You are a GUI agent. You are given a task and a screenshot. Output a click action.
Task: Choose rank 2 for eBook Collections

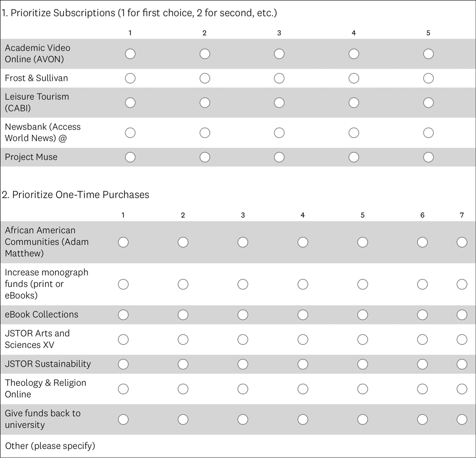click(x=183, y=315)
